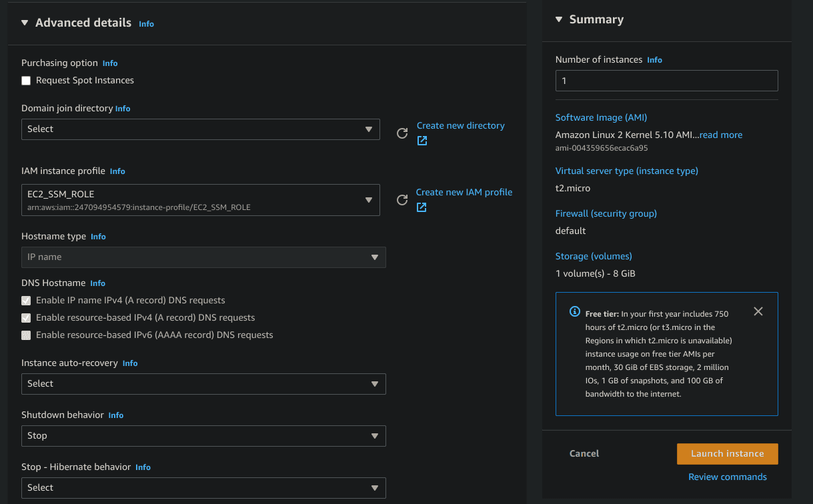
Task: Click the Free tier info icon
Action: (574, 311)
